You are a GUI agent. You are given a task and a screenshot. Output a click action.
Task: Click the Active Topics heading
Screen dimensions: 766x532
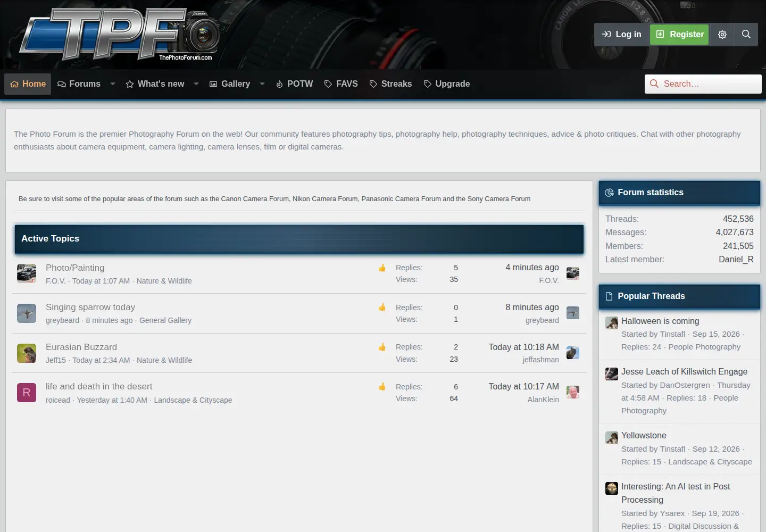[50, 239]
